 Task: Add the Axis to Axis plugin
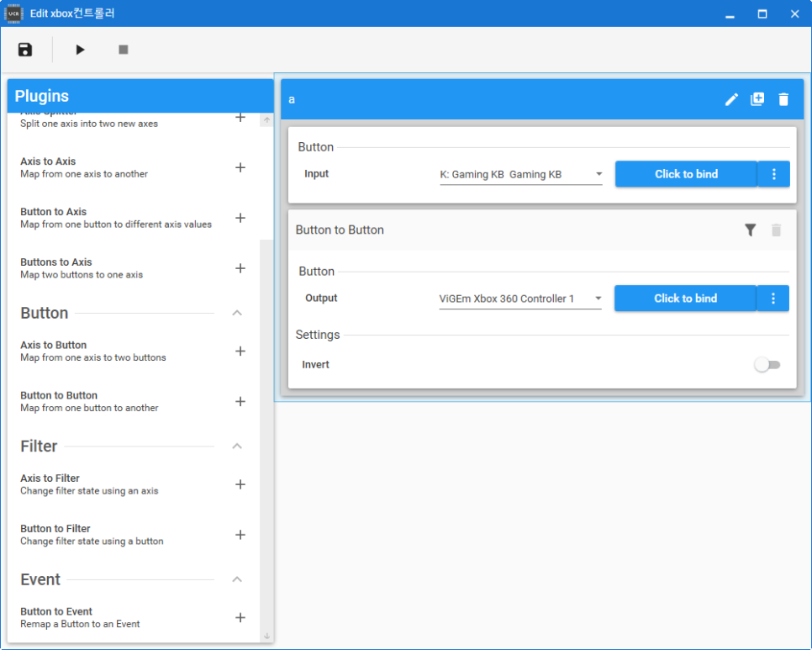pos(240,167)
